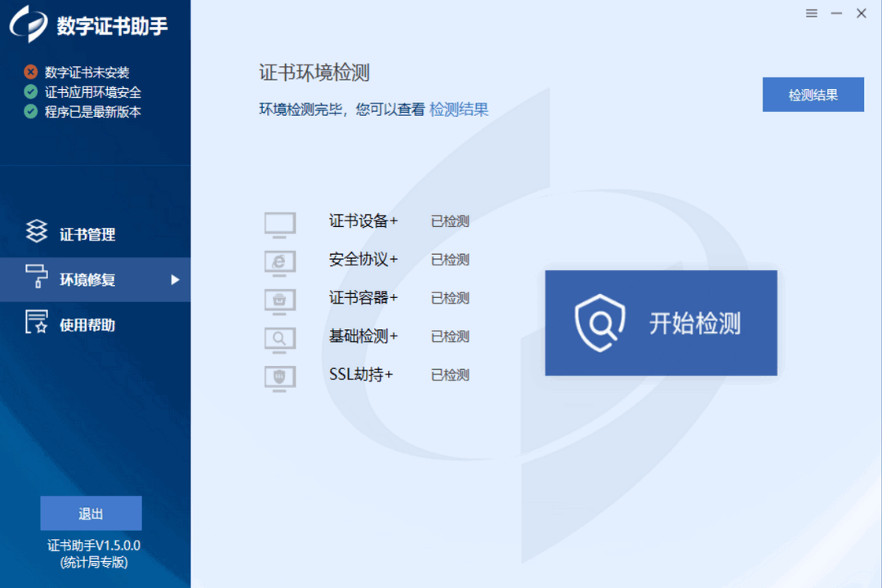Expand the arrow next to 环境修复
Image resolution: width=882 pixels, height=588 pixels.
(175, 279)
